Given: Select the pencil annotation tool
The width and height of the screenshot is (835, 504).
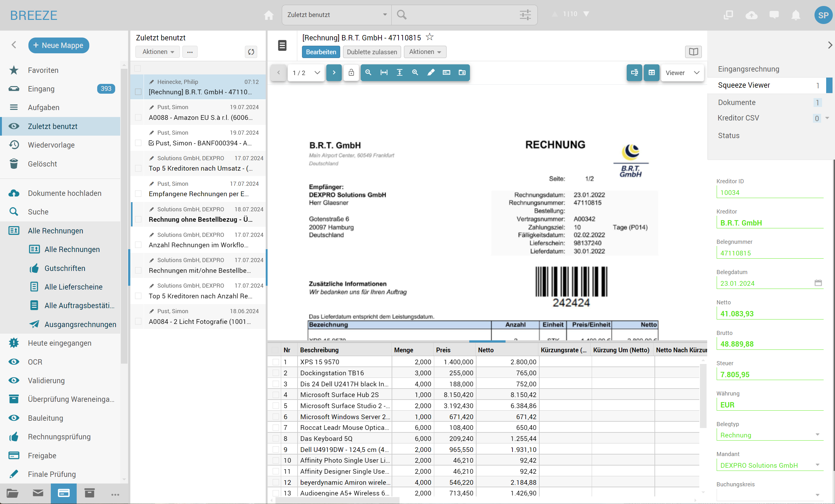Looking at the screenshot, I should (x=431, y=73).
